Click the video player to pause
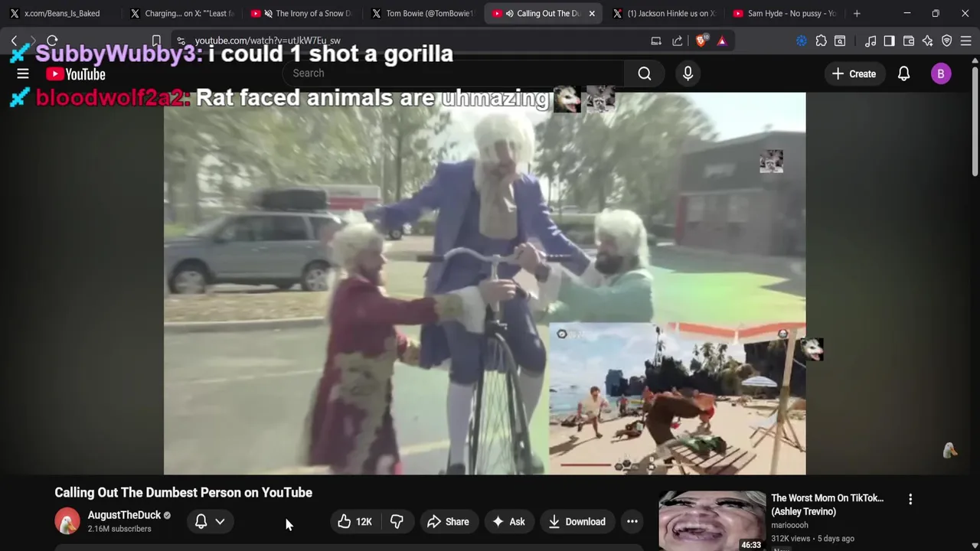Screen dimensions: 980x551 (485, 283)
